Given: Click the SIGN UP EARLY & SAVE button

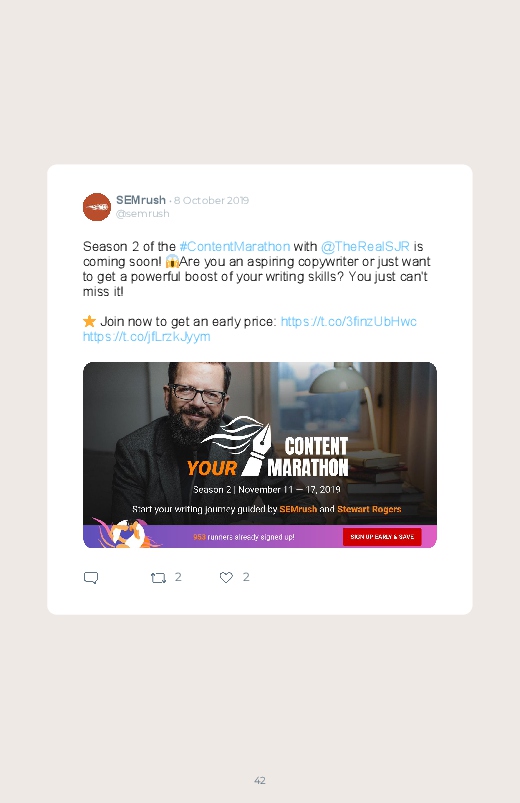Looking at the screenshot, I should tap(382, 537).
